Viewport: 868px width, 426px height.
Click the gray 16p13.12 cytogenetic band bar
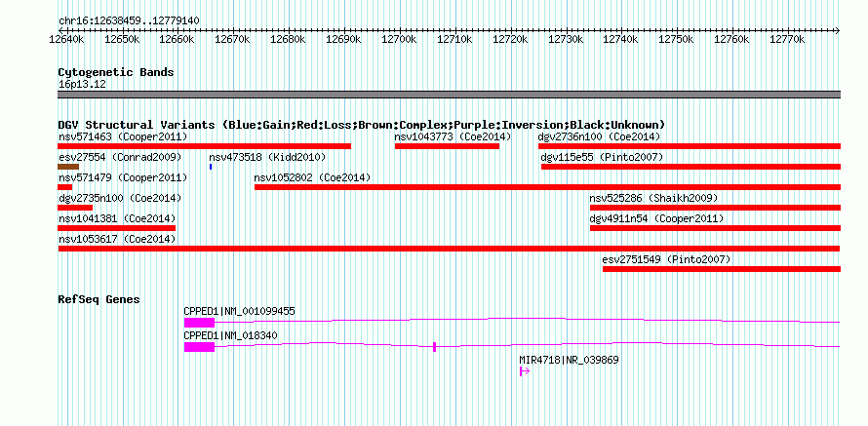click(449, 95)
